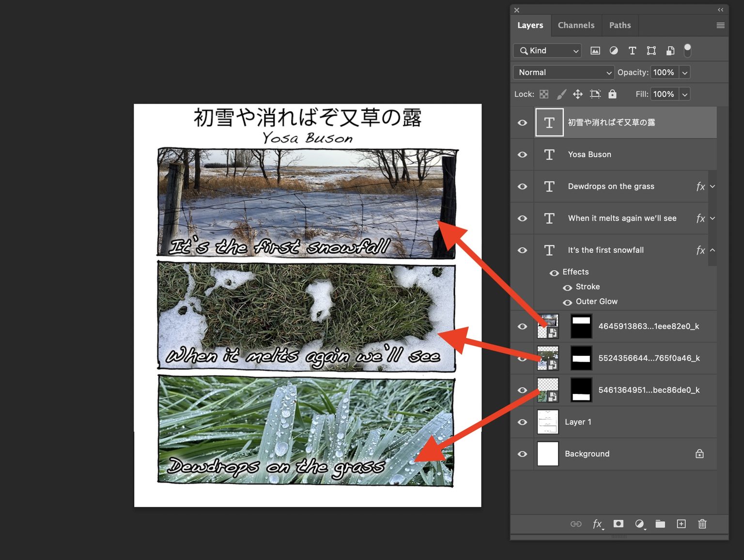
Task: Delete layer trash icon
Action: tap(702, 524)
